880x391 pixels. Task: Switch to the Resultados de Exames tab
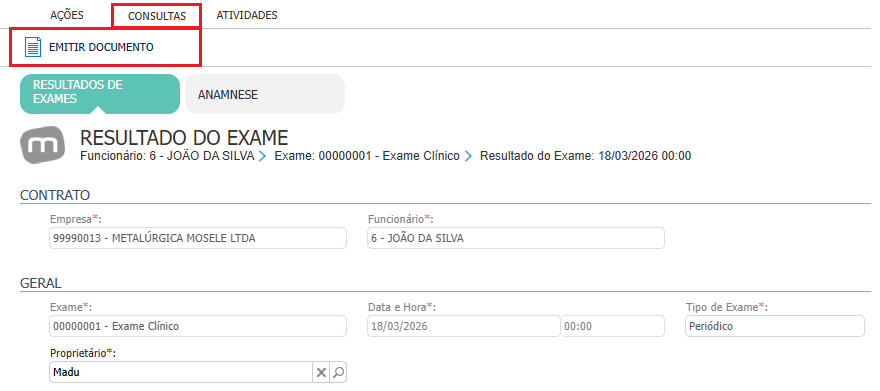[100, 93]
